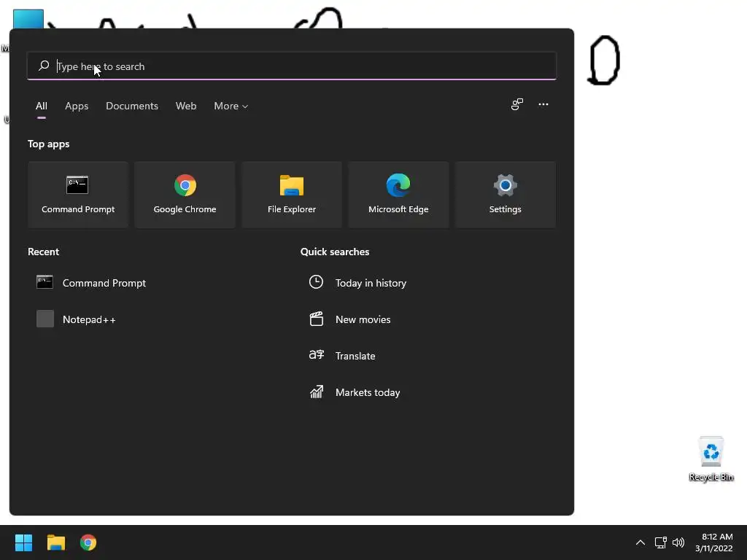Launch Google Chrome from Top apps
This screenshot has width=747, height=560.
[x=185, y=195]
